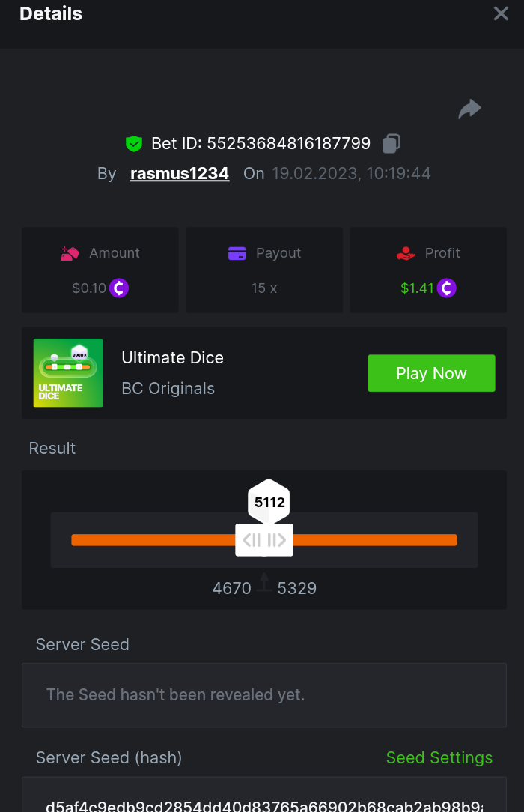Open the rasmus1234 user profile
This screenshot has height=812, width=524.
180,174
